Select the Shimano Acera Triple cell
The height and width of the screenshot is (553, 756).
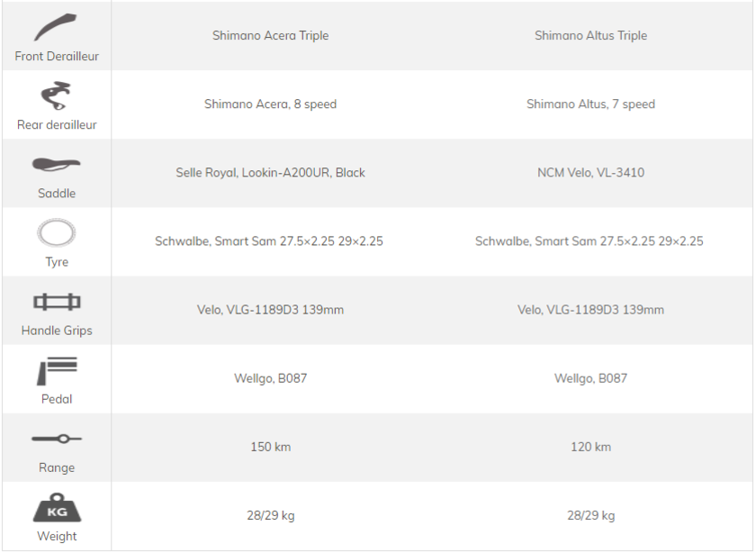[x=271, y=36]
